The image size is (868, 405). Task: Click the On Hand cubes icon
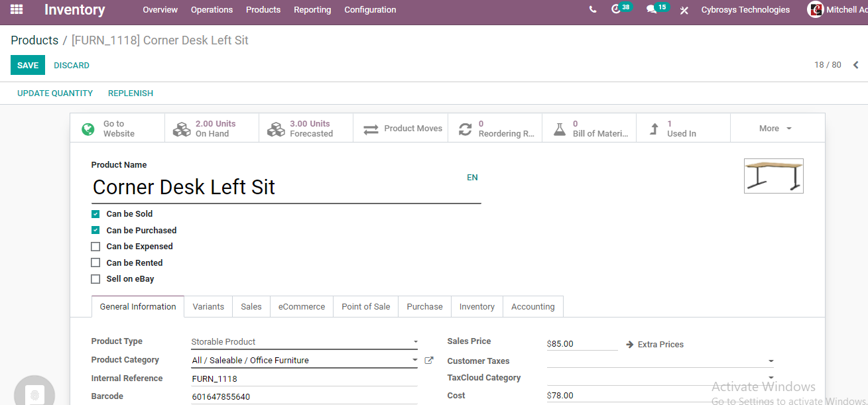tap(182, 129)
